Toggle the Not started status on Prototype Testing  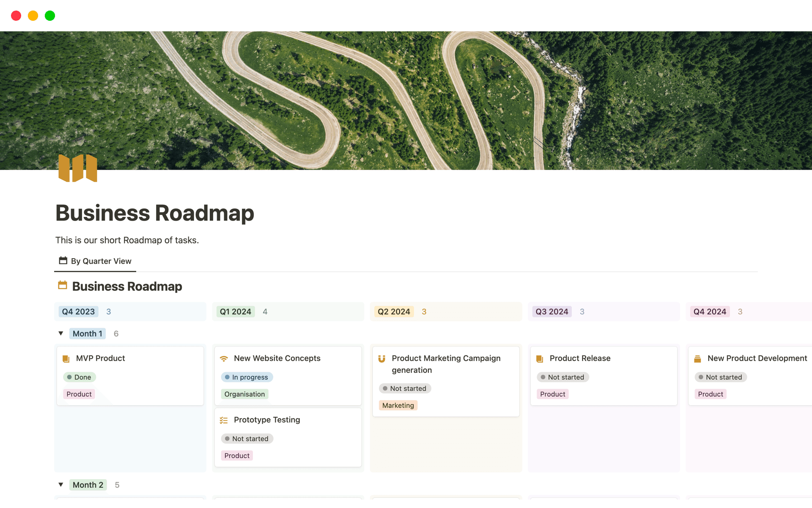tap(247, 439)
